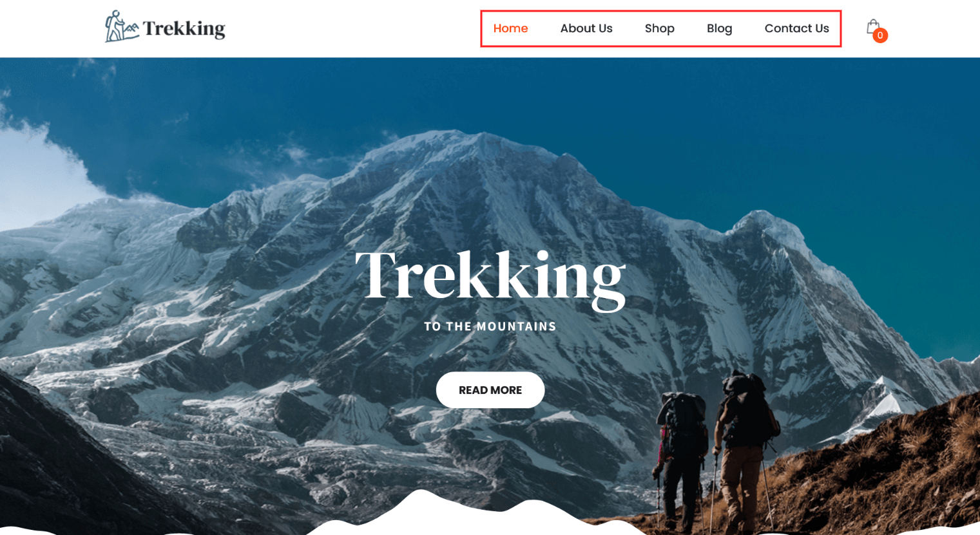This screenshot has height=535, width=980.
Task: Navigate to the Shop menu item
Action: (660, 28)
